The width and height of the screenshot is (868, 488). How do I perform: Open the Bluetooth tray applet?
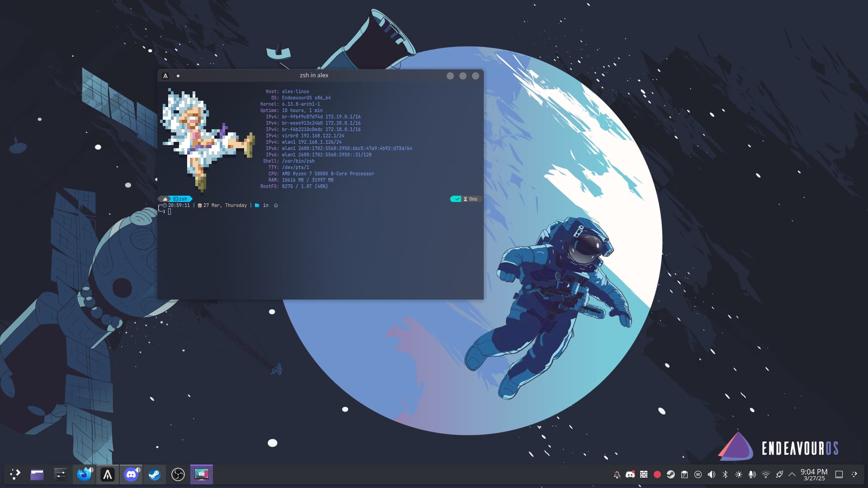pos(725,474)
